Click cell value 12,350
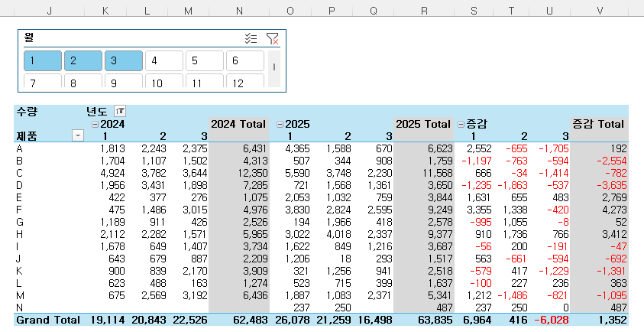644x332 pixels. (x=253, y=173)
